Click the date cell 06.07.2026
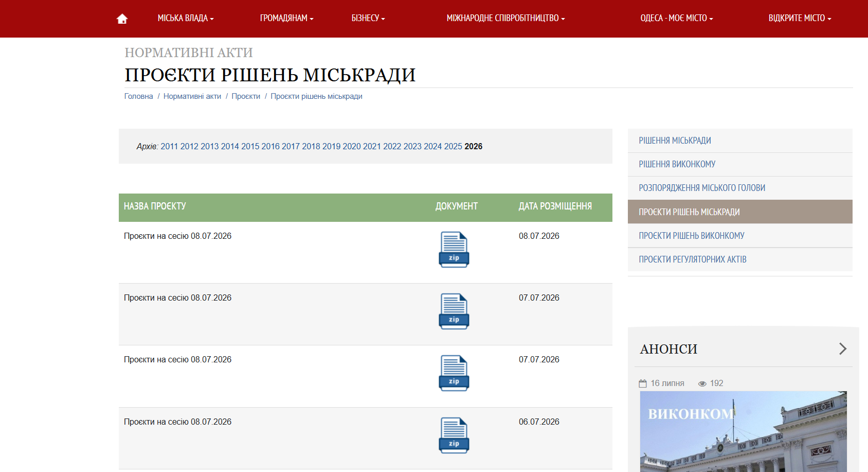 [539, 422]
